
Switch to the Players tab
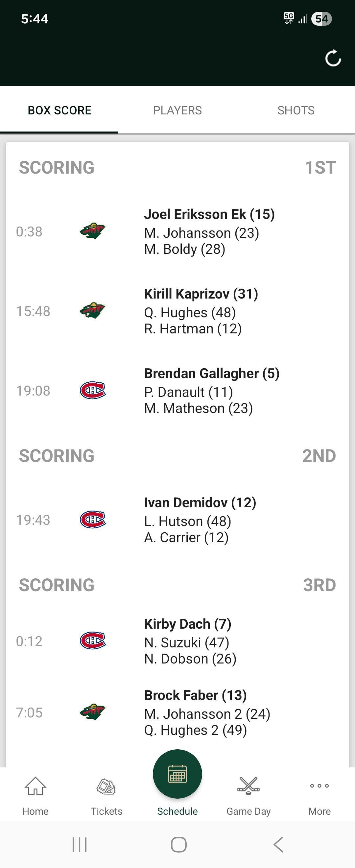tap(177, 110)
